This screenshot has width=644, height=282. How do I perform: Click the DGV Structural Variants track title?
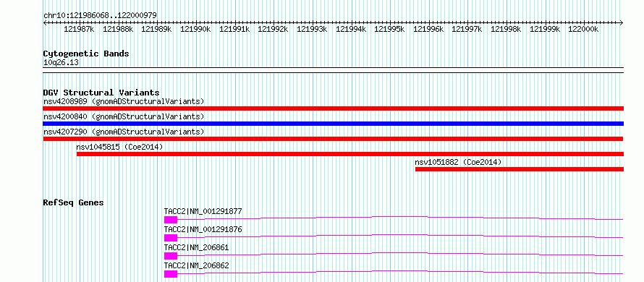(101, 93)
